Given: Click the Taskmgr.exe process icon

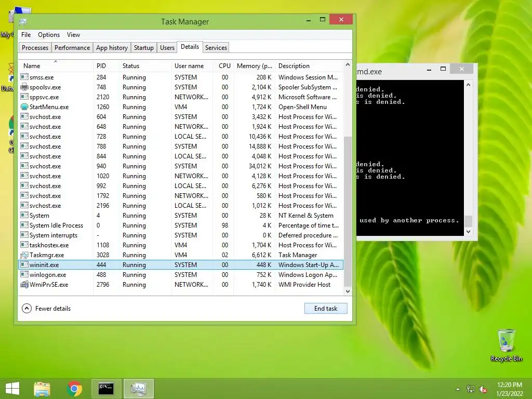Looking at the screenshot, I should pos(24,255).
